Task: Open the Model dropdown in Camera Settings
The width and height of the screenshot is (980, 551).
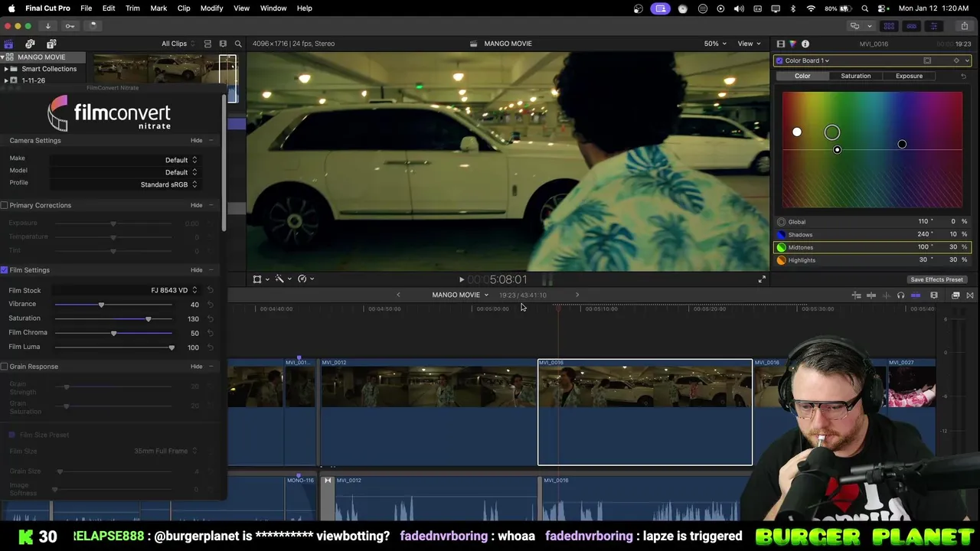Action: (122, 172)
